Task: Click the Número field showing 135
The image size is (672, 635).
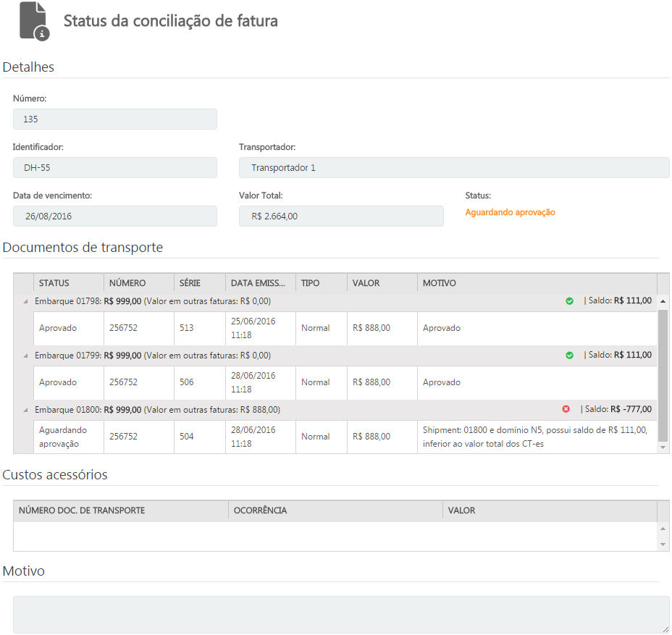Action: pyautogui.click(x=115, y=119)
